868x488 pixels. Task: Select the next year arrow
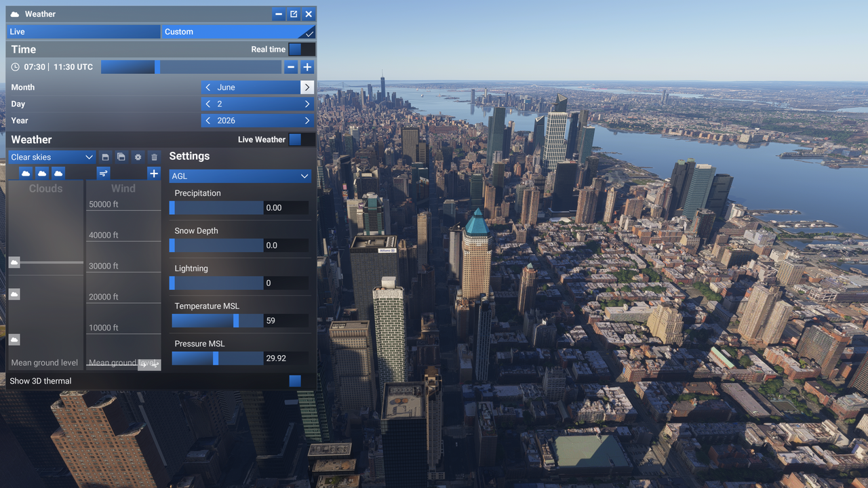tap(307, 121)
